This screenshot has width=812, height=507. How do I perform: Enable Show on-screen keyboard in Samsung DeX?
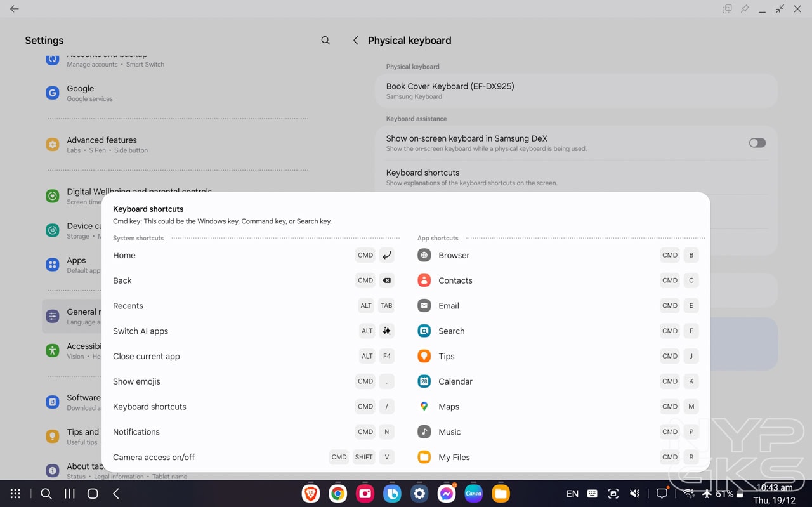pos(757,143)
